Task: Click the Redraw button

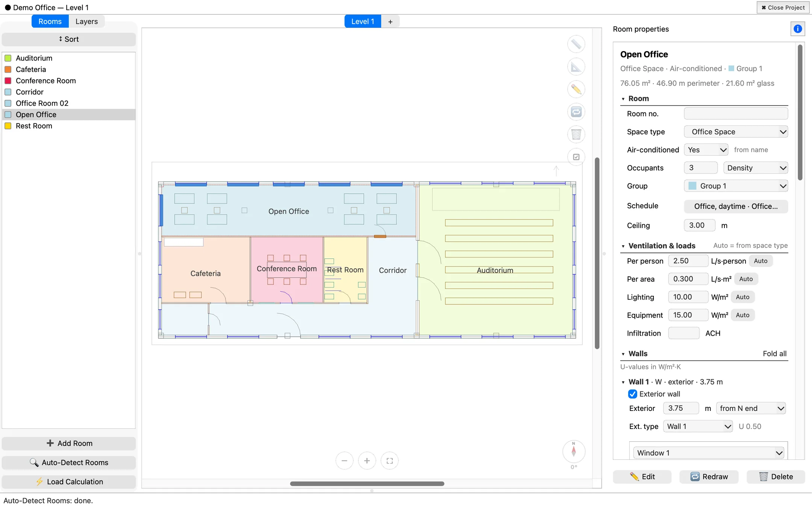Action: pyautogui.click(x=709, y=477)
